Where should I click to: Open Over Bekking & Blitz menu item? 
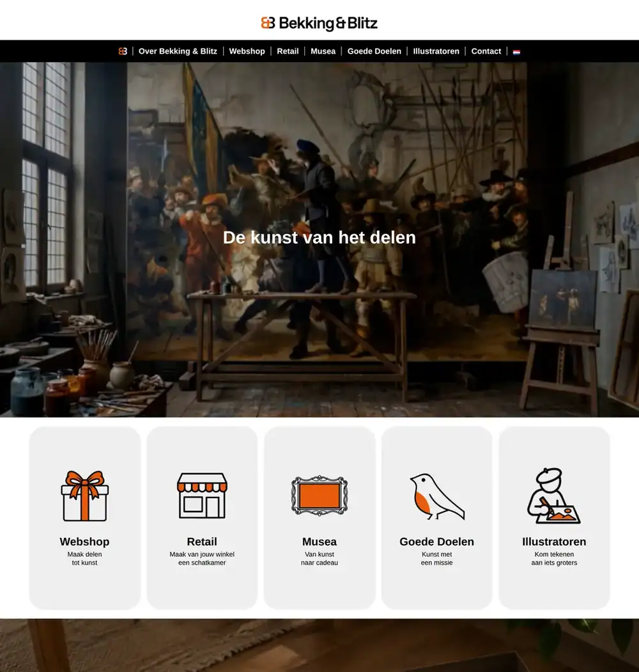click(178, 51)
